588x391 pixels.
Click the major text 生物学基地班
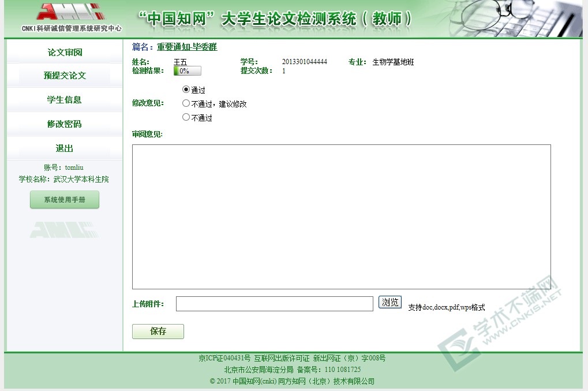pos(393,62)
